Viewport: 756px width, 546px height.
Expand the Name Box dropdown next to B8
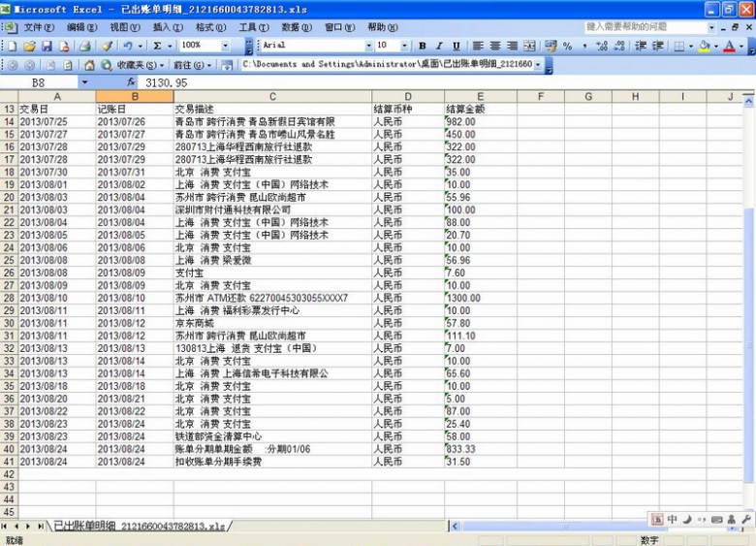pos(85,82)
